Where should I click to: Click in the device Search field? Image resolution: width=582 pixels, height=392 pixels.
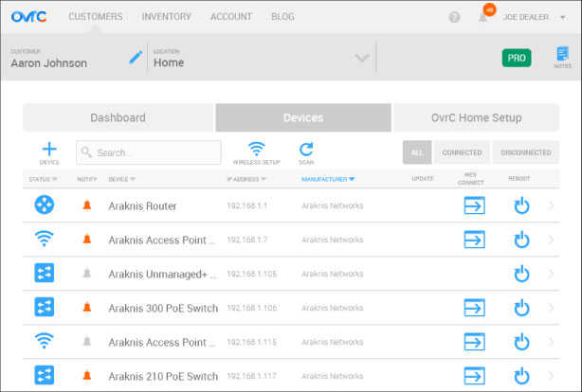point(149,152)
